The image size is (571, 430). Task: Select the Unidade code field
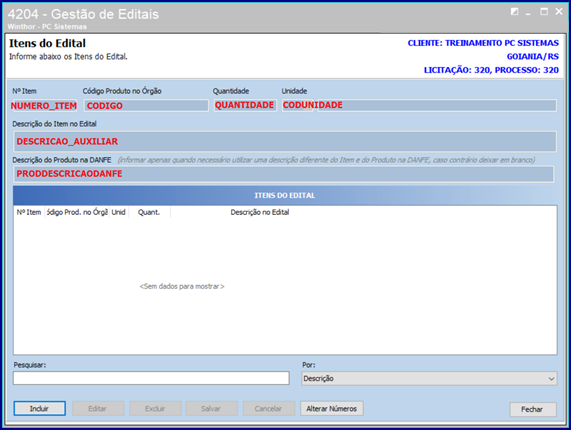(298, 105)
